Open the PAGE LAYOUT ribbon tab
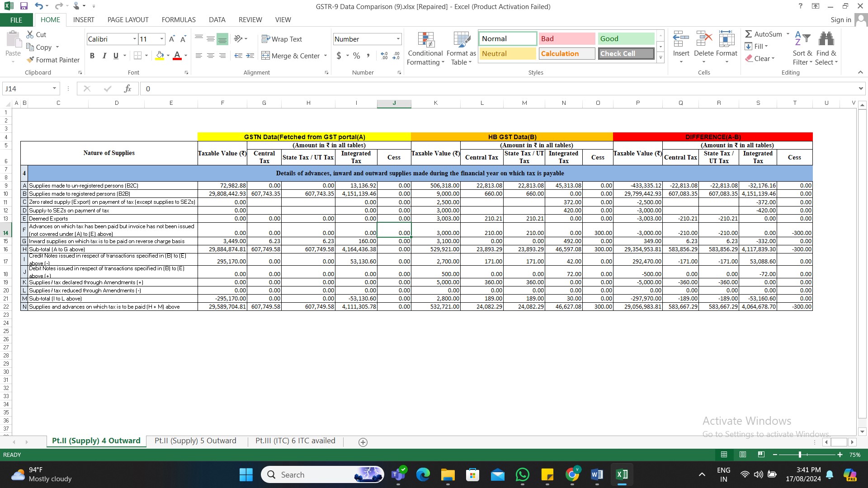 tap(128, 20)
